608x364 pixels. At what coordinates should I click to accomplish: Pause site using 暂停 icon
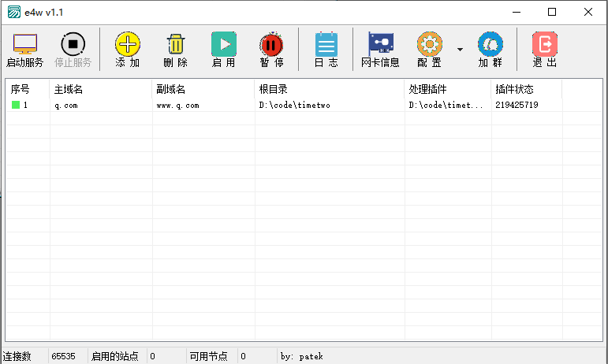click(271, 45)
